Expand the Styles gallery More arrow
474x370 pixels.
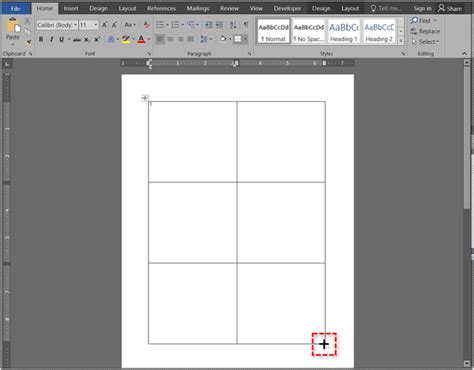[x=401, y=41]
